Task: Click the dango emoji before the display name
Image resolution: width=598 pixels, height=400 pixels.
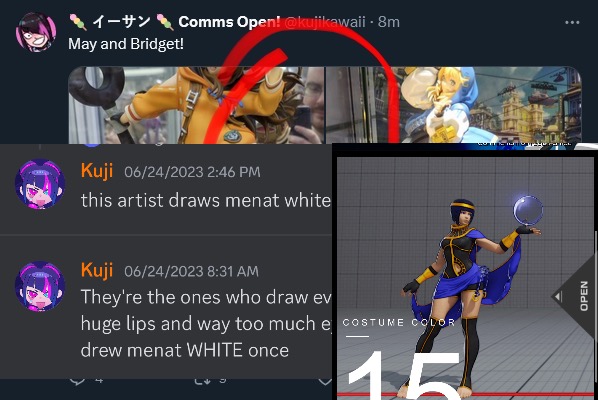Action: [78, 22]
